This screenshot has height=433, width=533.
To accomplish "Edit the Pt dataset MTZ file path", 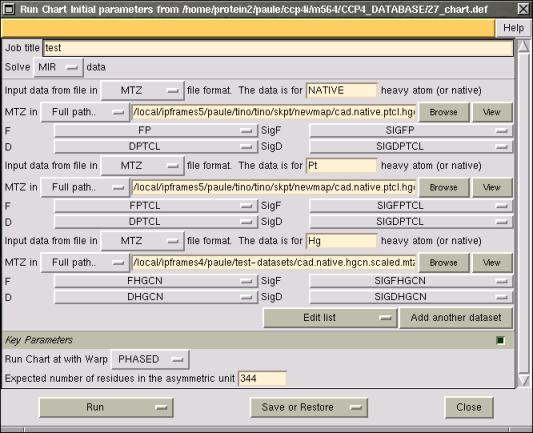I will [x=274, y=187].
